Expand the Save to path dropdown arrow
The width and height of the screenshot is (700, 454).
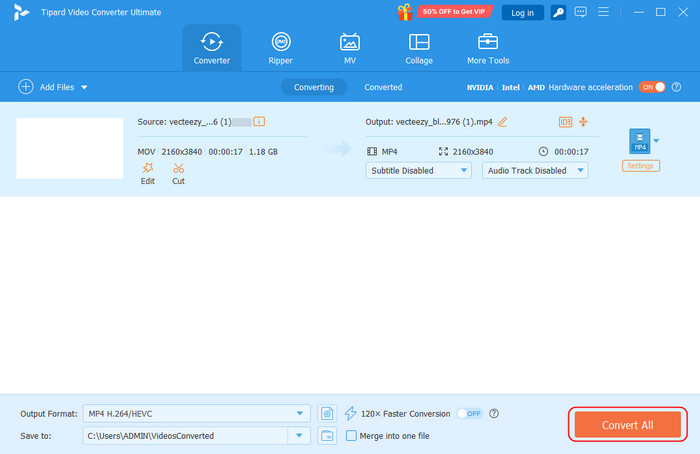(299, 436)
